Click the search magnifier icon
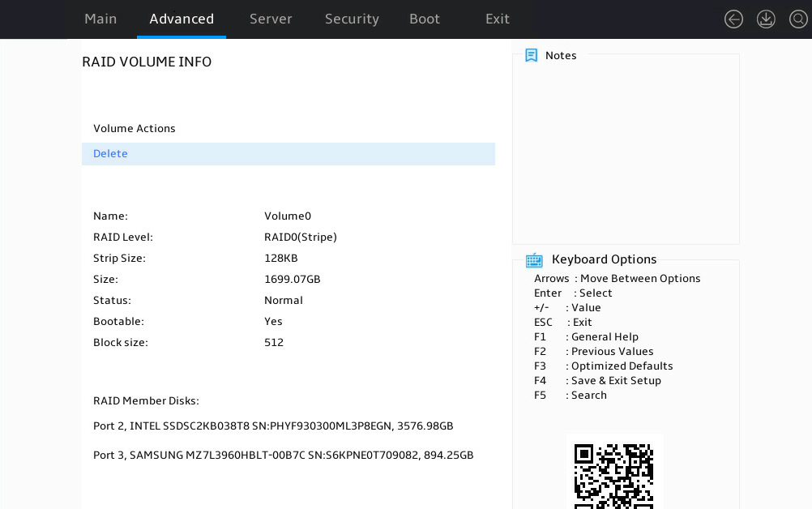This screenshot has width=812, height=509. tap(798, 19)
